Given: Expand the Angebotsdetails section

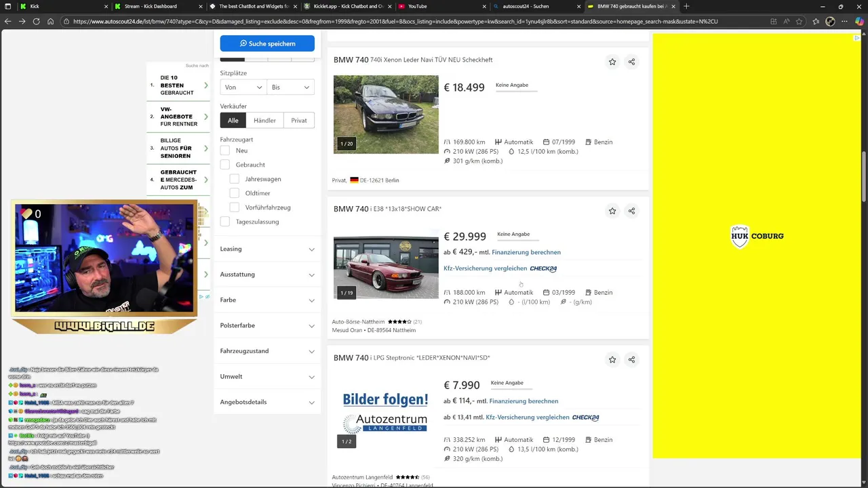Looking at the screenshot, I should 267,402.
